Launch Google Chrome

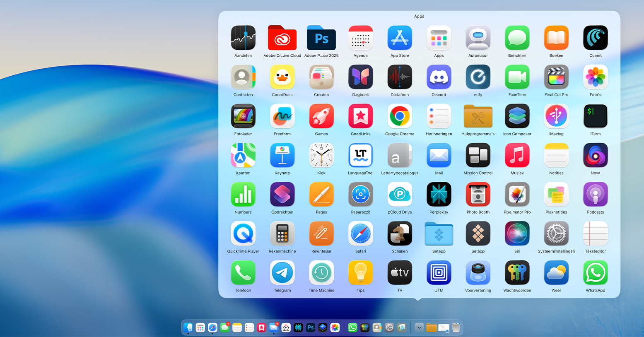(400, 116)
